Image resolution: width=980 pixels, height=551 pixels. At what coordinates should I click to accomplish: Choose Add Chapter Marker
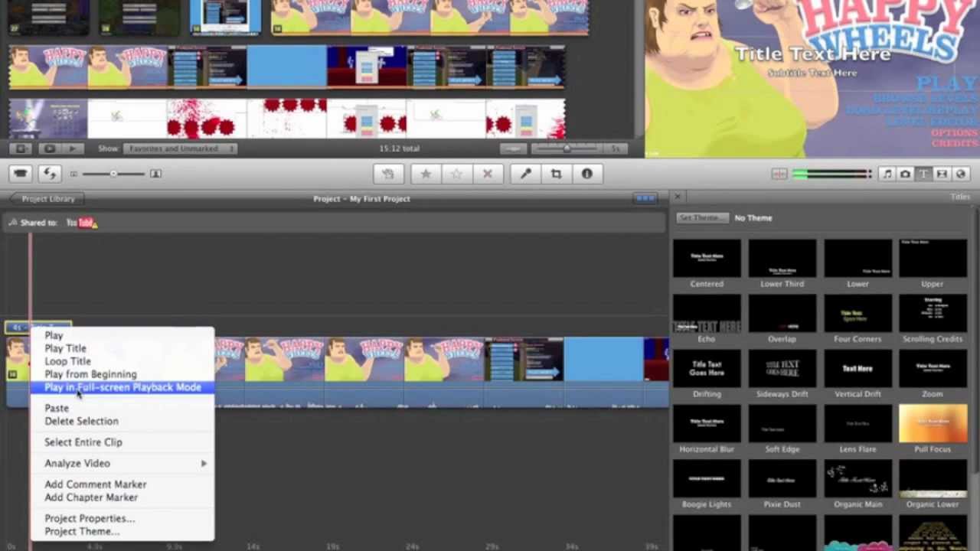122,497
